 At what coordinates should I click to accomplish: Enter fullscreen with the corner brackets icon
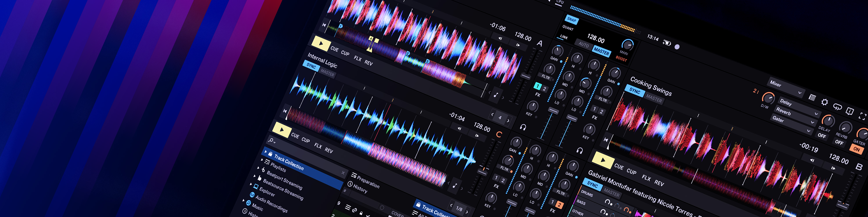[x=862, y=116]
